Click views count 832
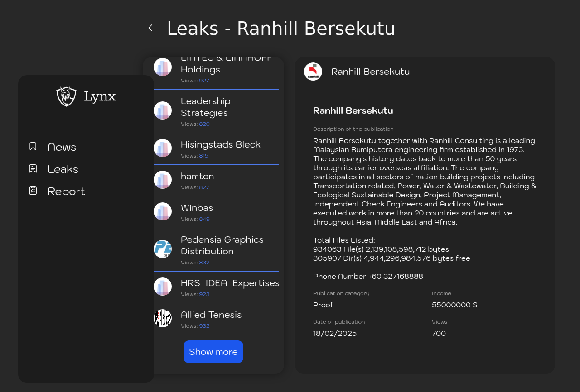The width and height of the screenshot is (580, 392). 204,263
